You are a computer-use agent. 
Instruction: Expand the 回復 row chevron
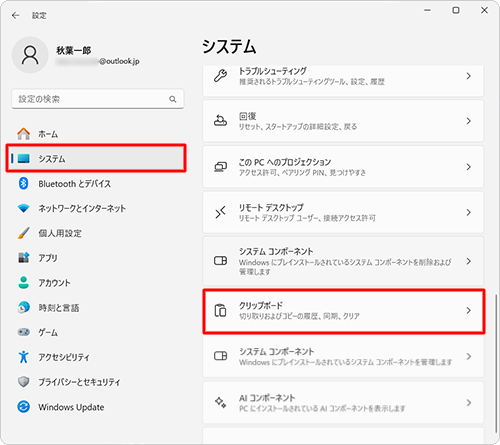tap(468, 121)
